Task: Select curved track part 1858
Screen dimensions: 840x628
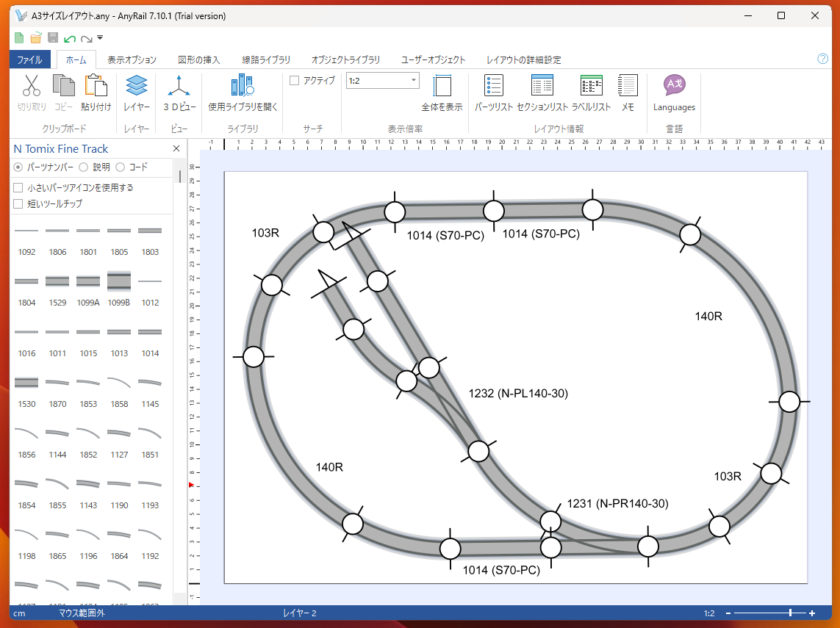Action: (119, 391)
